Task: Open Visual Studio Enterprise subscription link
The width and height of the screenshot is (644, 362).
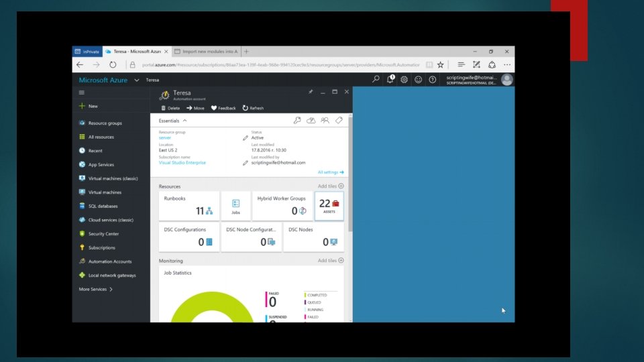Action: click(182, 163)
